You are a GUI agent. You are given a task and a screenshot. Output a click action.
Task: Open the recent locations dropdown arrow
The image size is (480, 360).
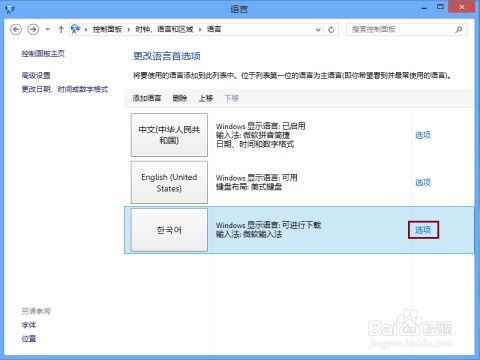(x=48, y=29)
